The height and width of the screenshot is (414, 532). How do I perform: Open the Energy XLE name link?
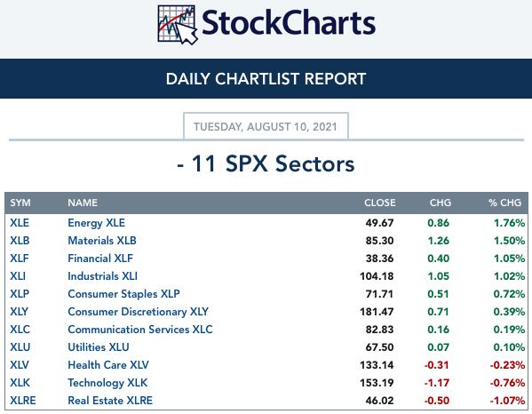(x=96, y=223)
